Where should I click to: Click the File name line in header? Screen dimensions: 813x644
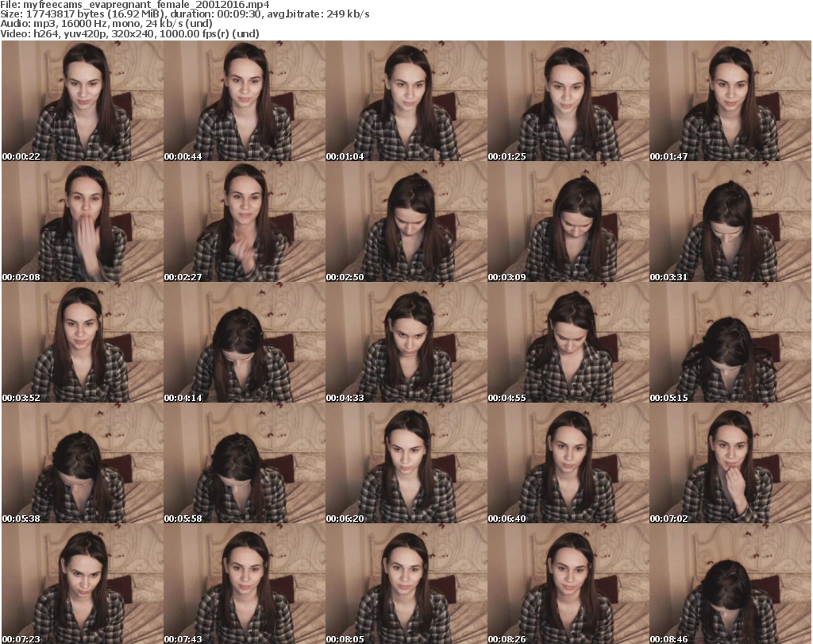[135, 5]
